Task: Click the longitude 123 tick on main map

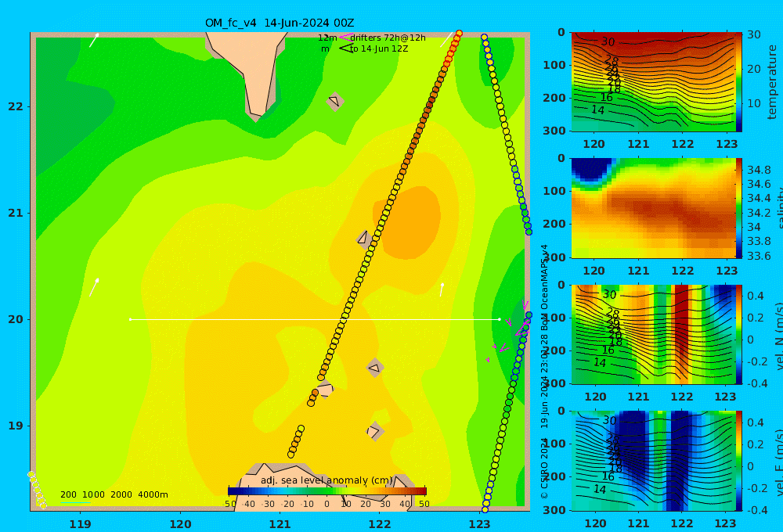Action: 480,524
